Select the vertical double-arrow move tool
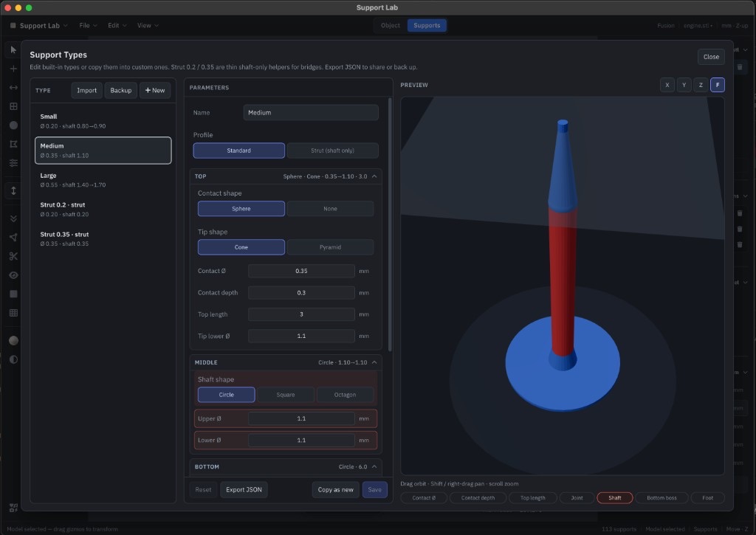The height and width of the screenshot is (535, 756). click(x=13, y=191)
